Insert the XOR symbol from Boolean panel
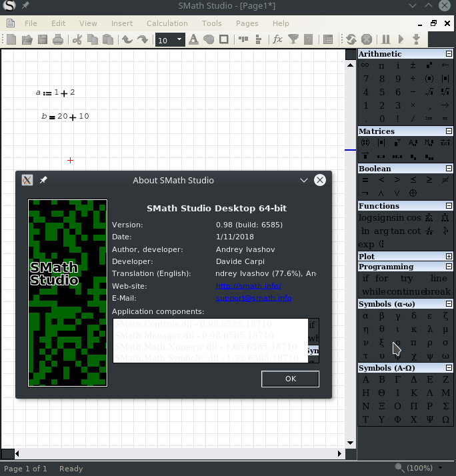This screenshot has height=476, width=456. pos(413,193)
